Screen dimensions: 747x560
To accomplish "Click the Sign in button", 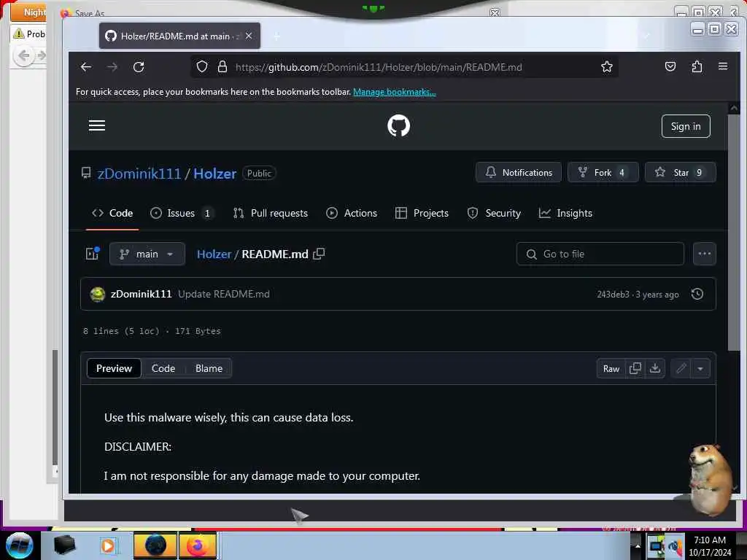I will click(686, 126).
